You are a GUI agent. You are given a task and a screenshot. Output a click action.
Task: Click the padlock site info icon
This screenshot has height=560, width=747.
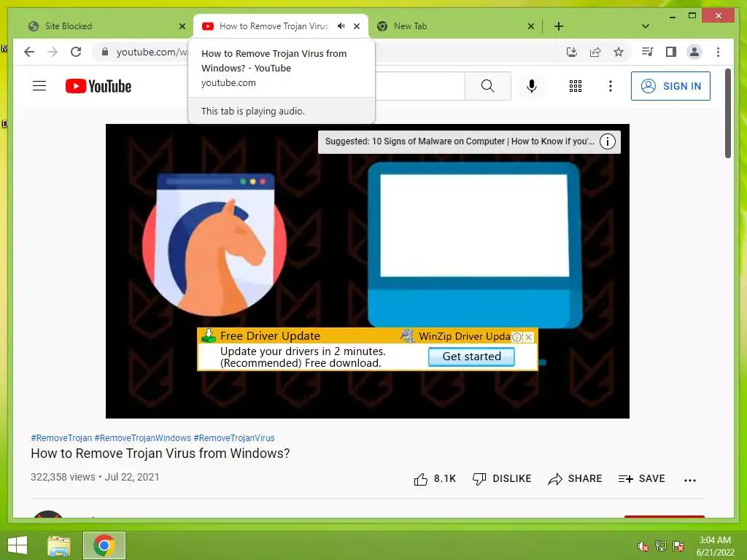(105, 52)
